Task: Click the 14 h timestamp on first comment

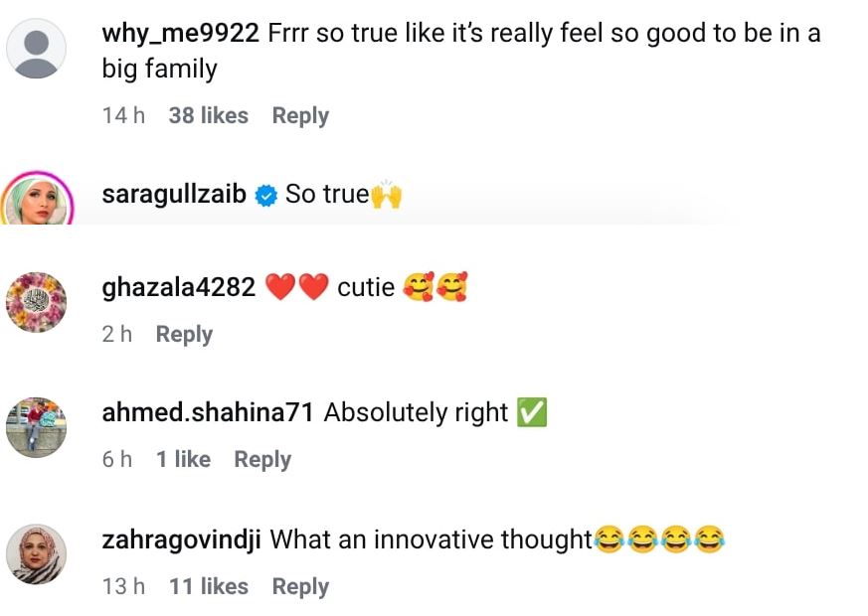Action: 123,115
